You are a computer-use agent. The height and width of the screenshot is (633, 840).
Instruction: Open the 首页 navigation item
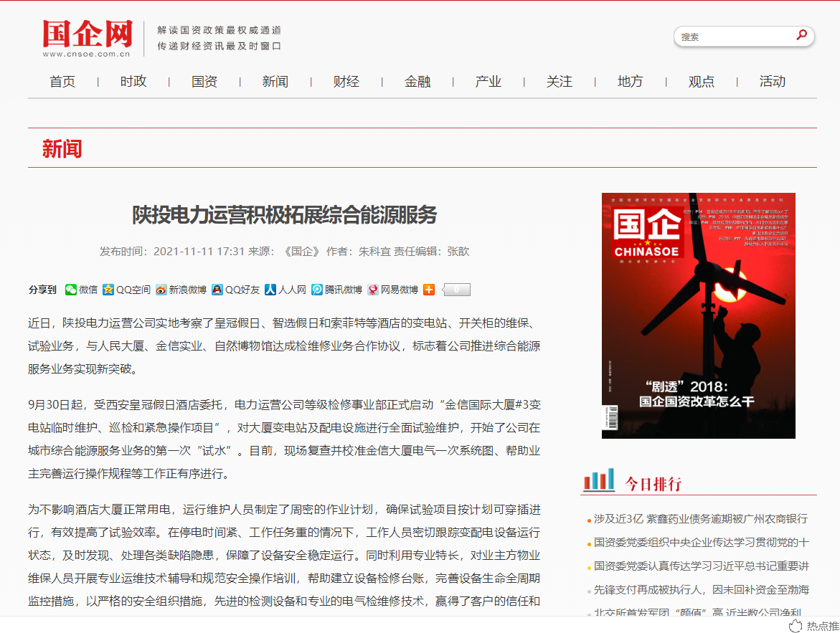[x=62, y=82]
